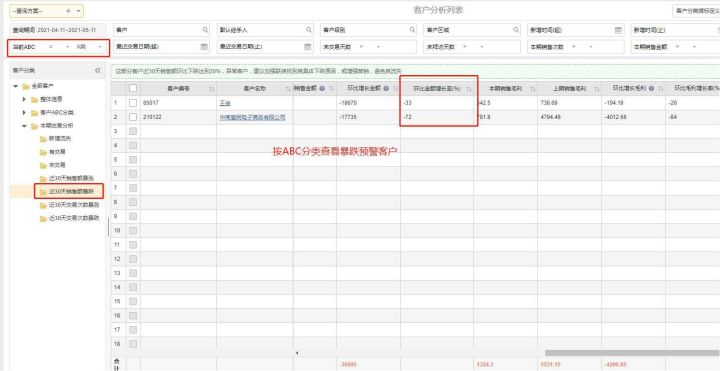Screen dimensions: 720x371
Task: Tick the select-all checkbox in table header
Action: click(133, 88)
